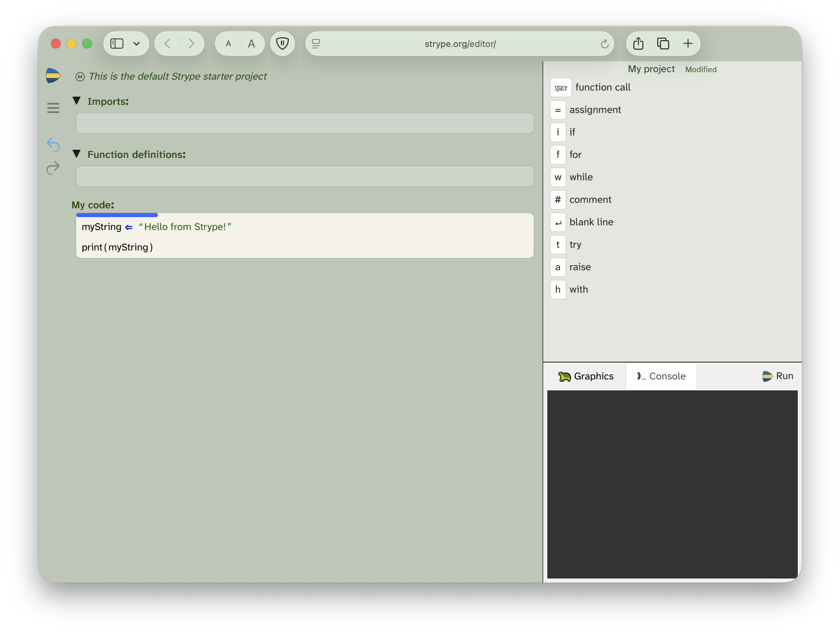Toggle the Safari sidebar
The image size is (840, 633).
pyautogui.click(x=117, y=44)
